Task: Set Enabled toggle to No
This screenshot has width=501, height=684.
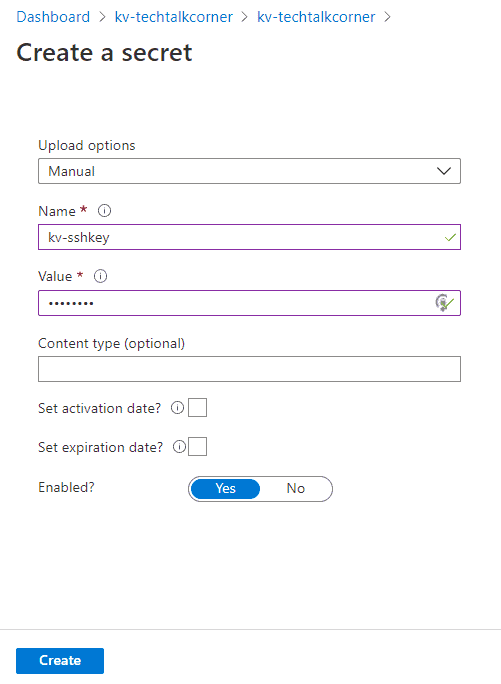Action: (295, 489)
